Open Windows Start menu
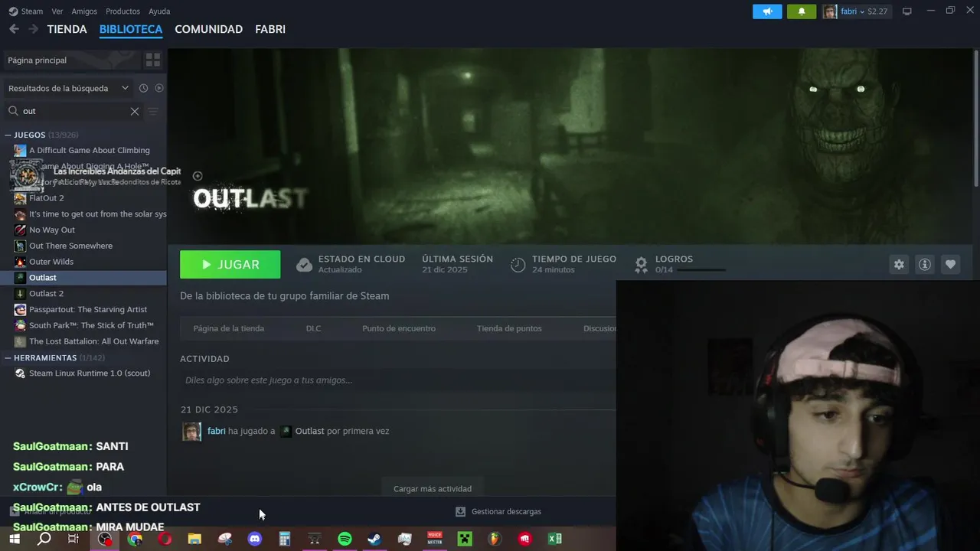Image resolution: width=980 pixels, height=551 pixels. click(x=15, y=539)
